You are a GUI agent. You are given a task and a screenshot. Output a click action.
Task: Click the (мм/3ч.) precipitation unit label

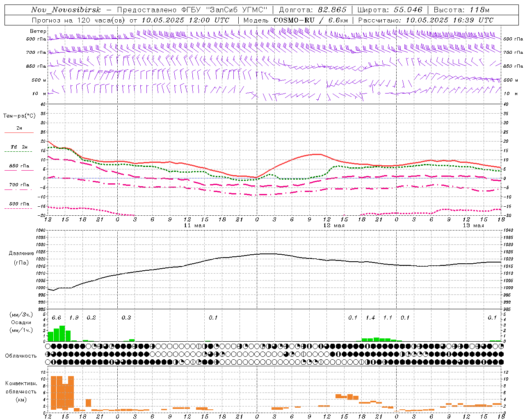pos(21,315)
